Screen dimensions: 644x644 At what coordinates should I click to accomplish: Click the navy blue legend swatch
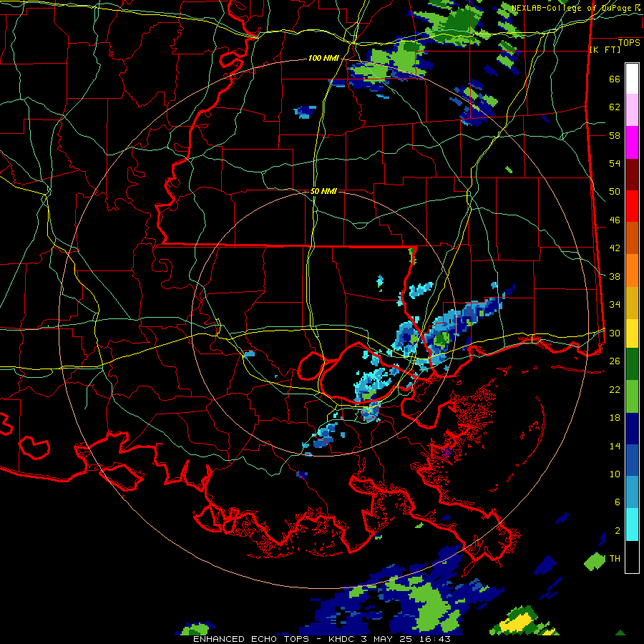pyautogui.click(x=632, y=429)
